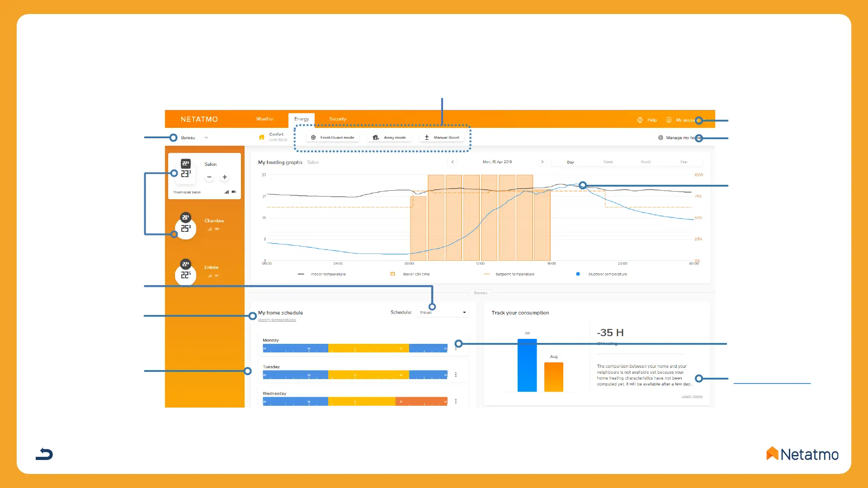Open Monday schedule three-dot menu
868x488 pixels.
coord(456,348)
